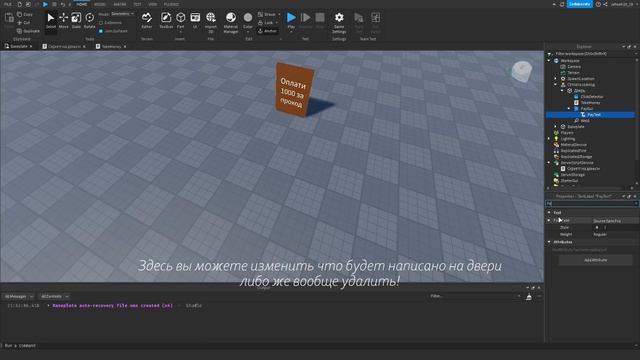The image size is (640, 360).
Task: Collapse the Text properties section
Action: (x=549, y=212)
